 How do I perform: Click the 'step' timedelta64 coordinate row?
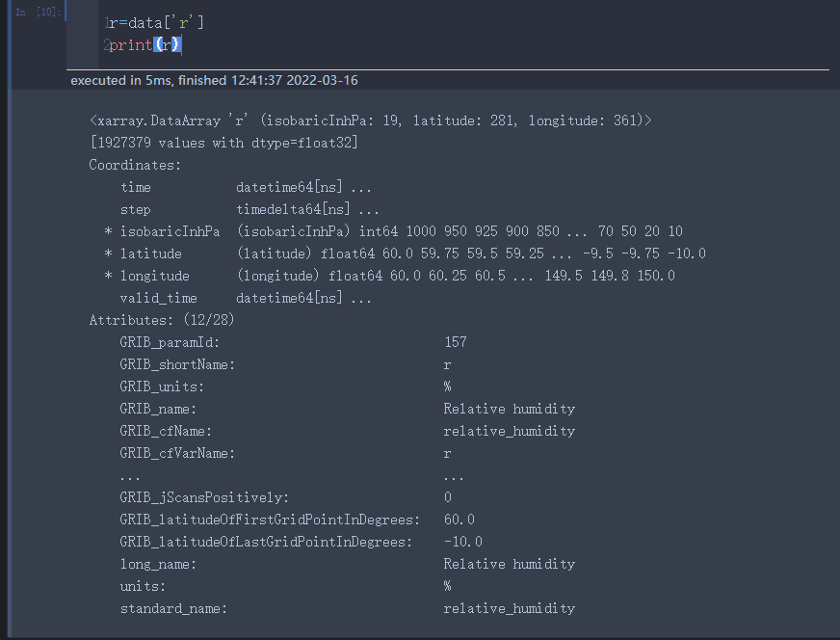[249, 209]
